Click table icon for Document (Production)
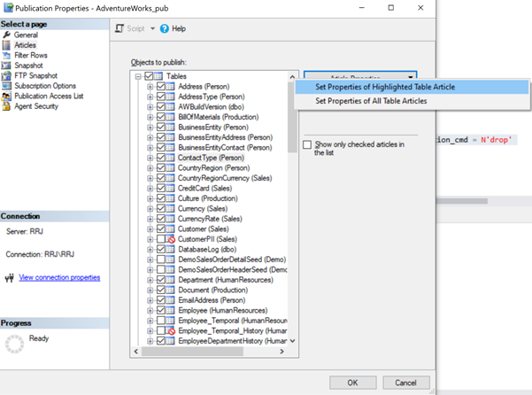Viewport: 532px width, 395px height. point(170,290)
